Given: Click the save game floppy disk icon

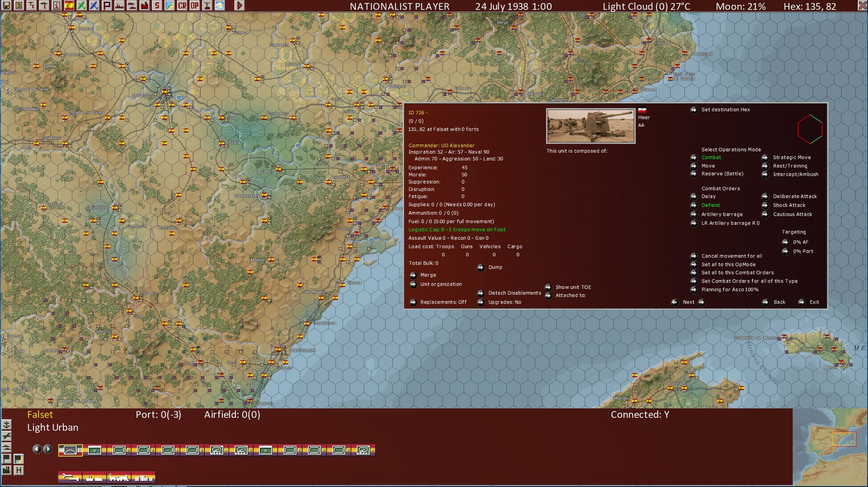Looking at the screenshot, I should point(6,5).
